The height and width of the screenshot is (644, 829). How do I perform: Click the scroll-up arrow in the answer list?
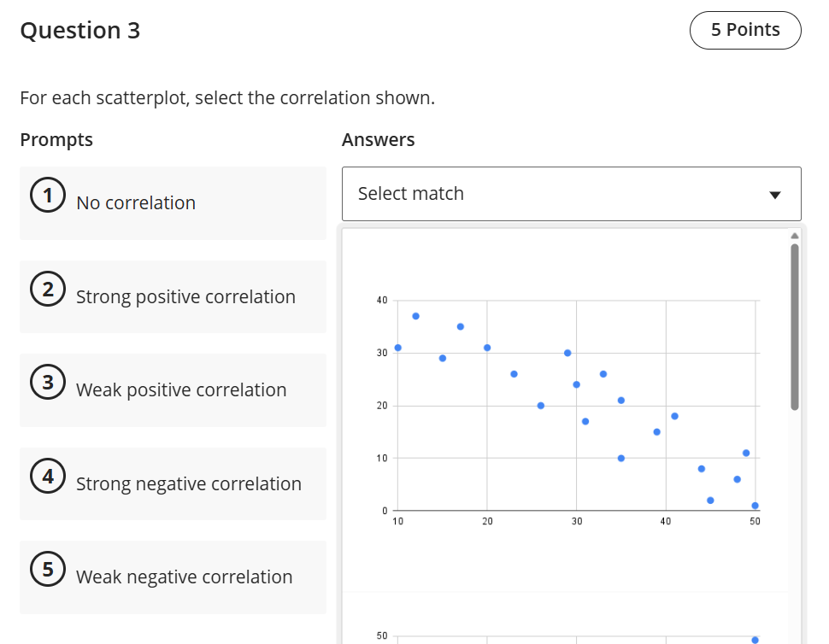(x=794, y=235)
